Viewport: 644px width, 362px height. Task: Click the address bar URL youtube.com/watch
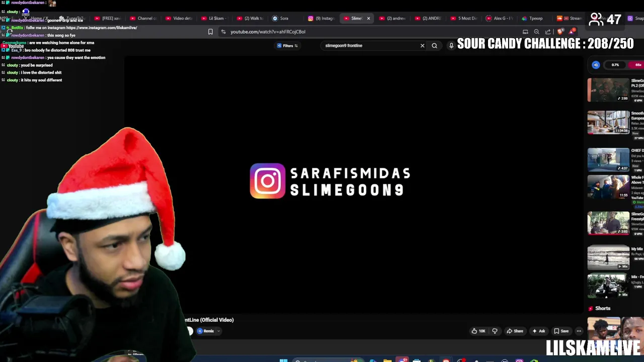click(268, 32)
